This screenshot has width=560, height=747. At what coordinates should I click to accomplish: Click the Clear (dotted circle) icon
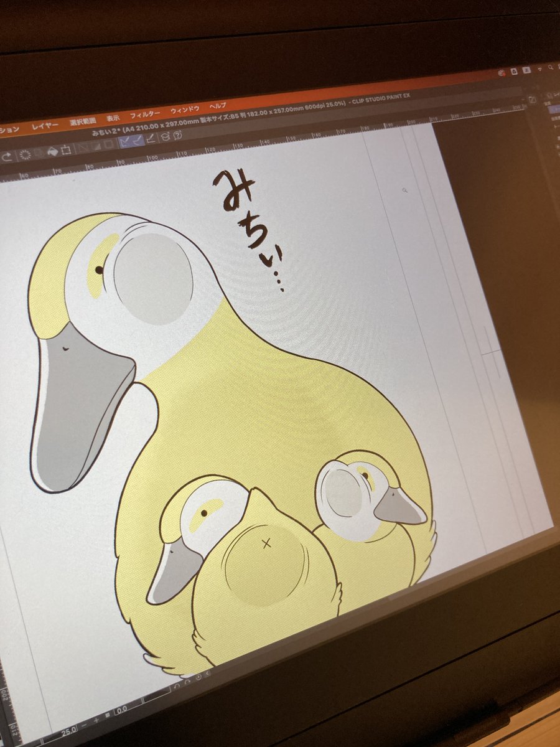(25, 155)
